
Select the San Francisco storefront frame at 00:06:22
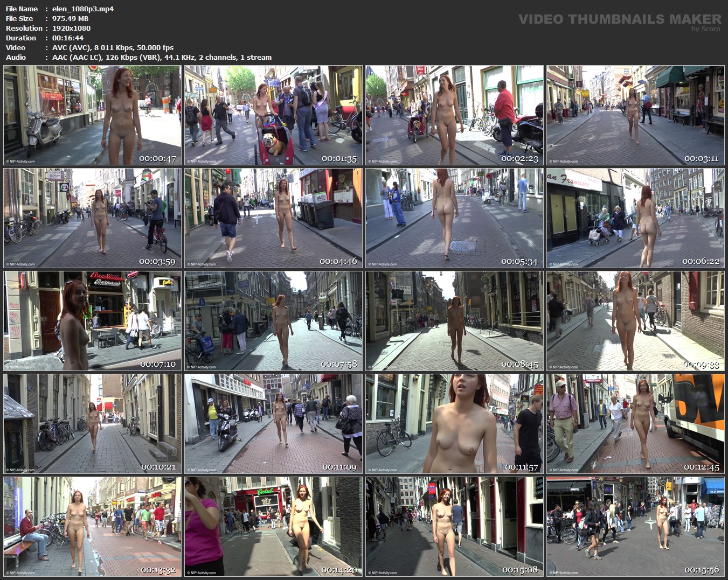coord(636,218)
